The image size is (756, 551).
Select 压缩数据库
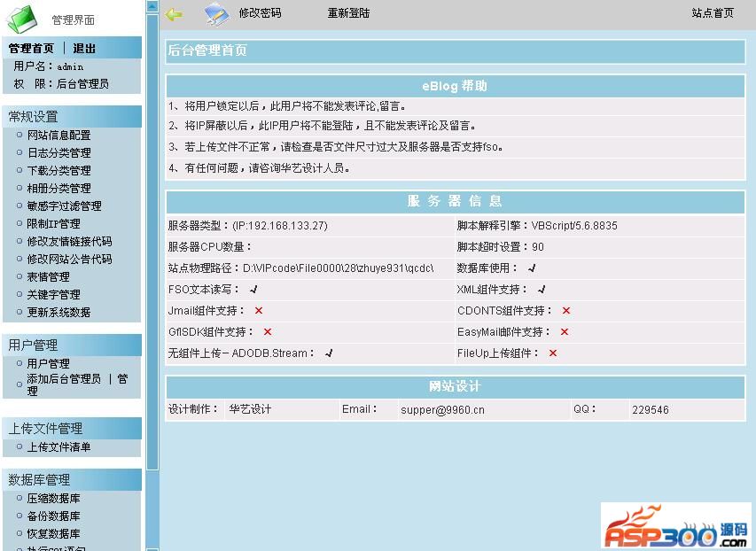(53, 499)
